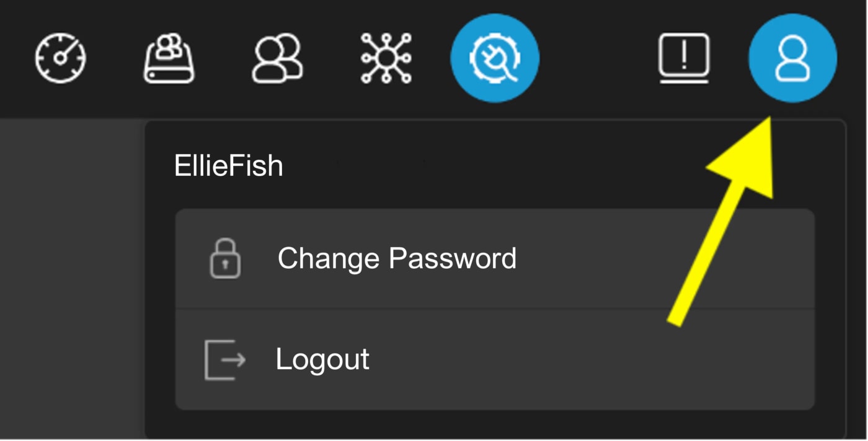Open the users group icon
This screenshot has height=441, width=868.
pyautogui.click(x=277, y=58)
